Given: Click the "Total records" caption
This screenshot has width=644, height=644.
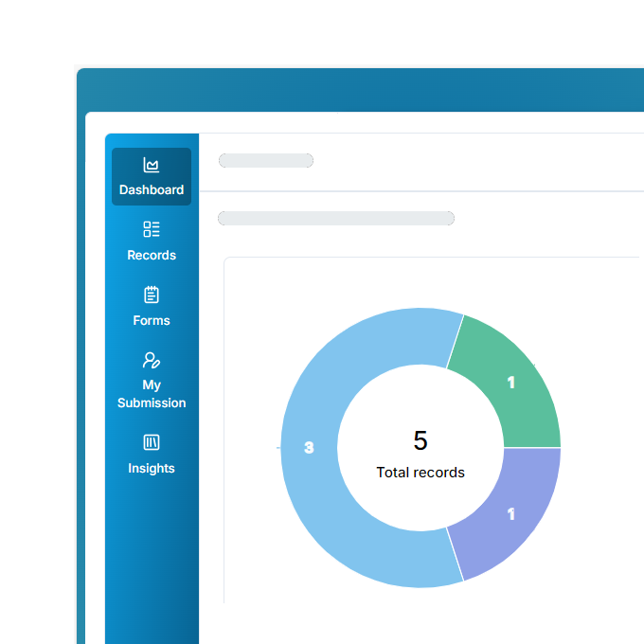Looking at the screenshot, I should coord(420,472).
